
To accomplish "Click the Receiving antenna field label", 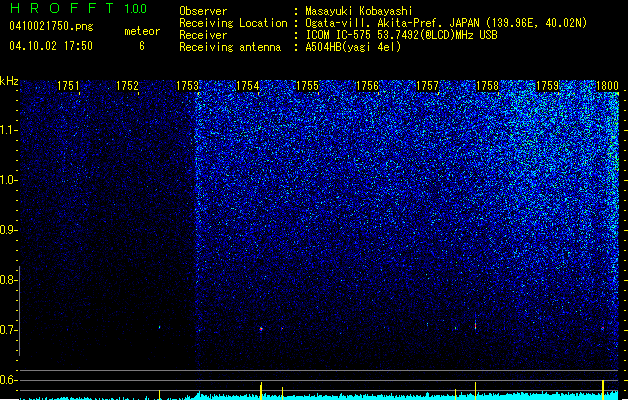I will [x=230, y=47].
